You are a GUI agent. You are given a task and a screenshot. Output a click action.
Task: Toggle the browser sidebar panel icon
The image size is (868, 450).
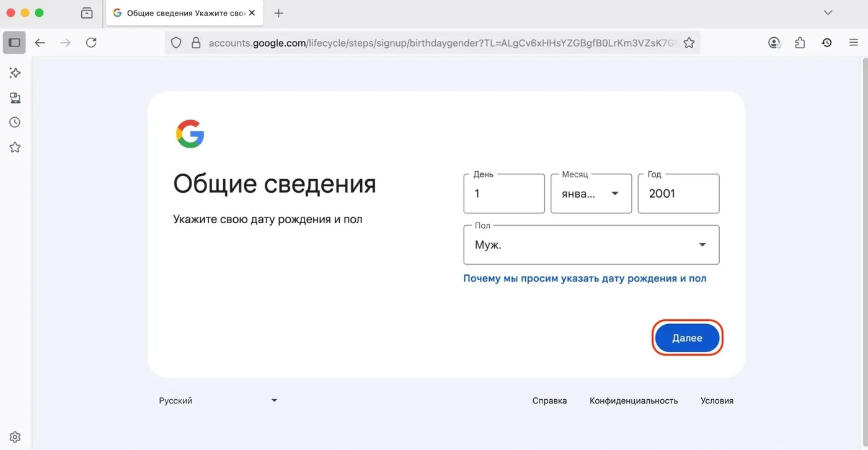click(14, 43)
